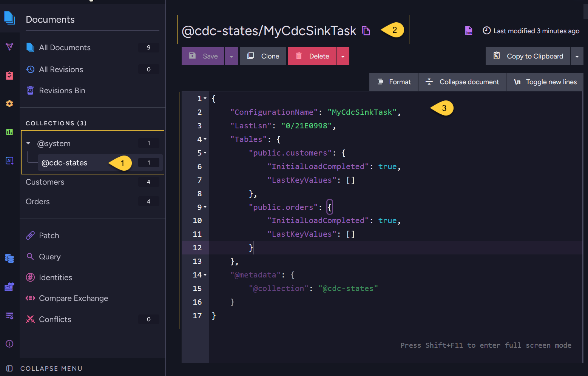
Task: Click the purple JSON file icon
Action: [469, 31]
